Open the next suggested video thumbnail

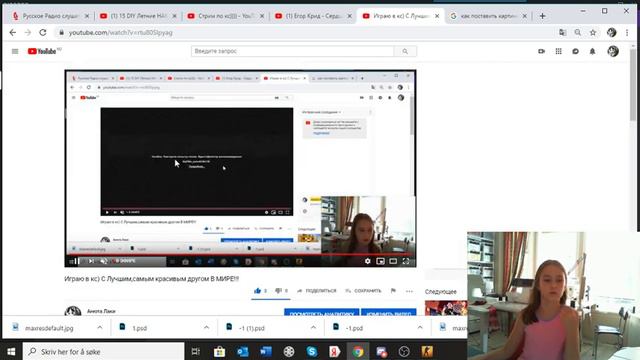click(446, 308)
